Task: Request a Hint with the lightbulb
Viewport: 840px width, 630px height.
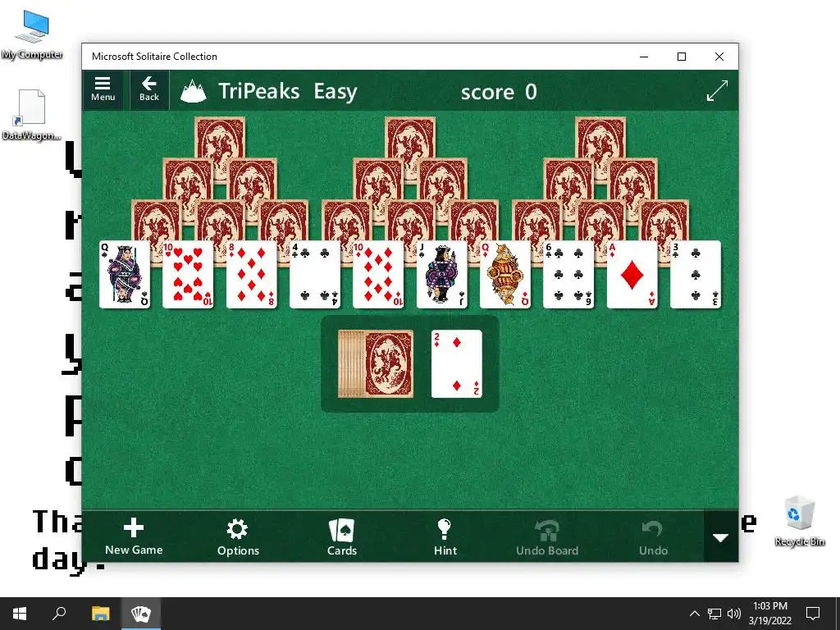Action: point(445,536)
